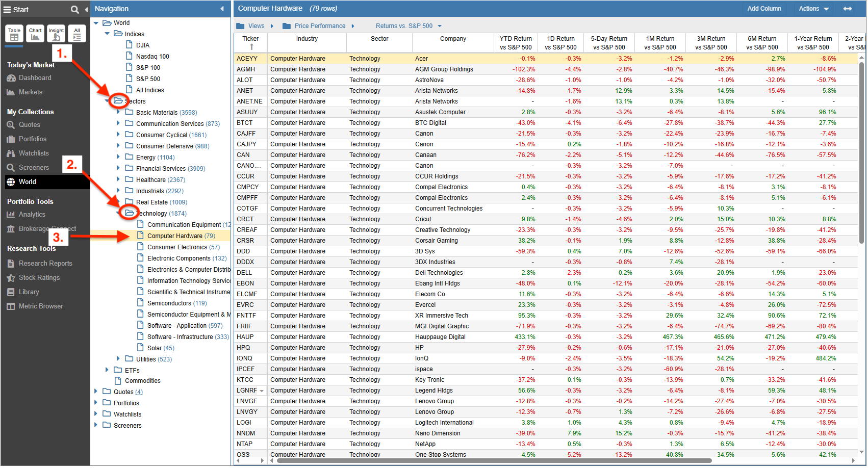Screen dimensions: 868x468
Task: Expand Screeners tree node
Action: [96, 425]
